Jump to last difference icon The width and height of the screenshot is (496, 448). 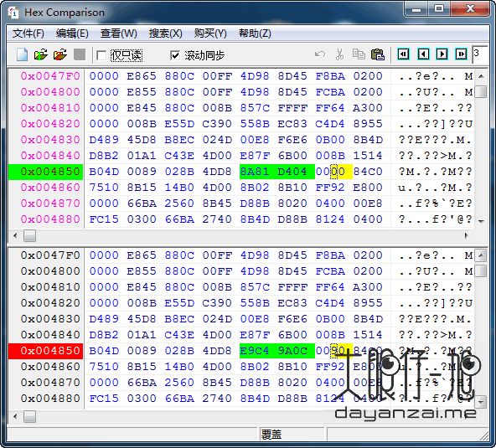(461, 54)
